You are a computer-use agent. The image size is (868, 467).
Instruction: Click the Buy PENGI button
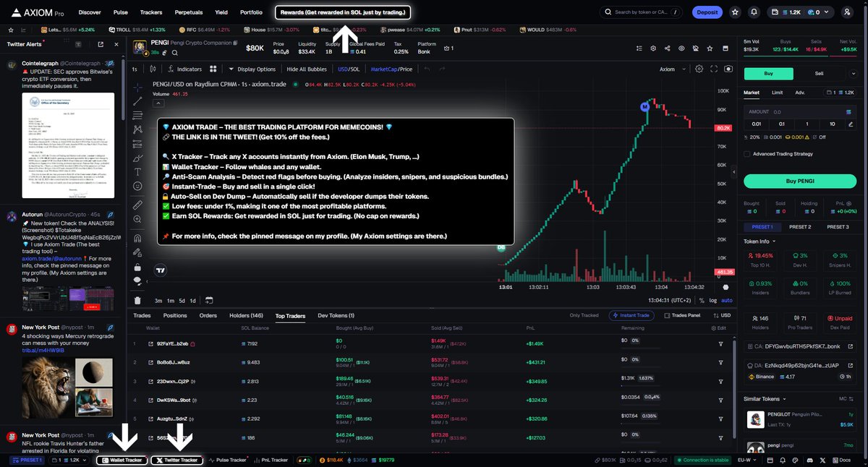tap(800, 181)
